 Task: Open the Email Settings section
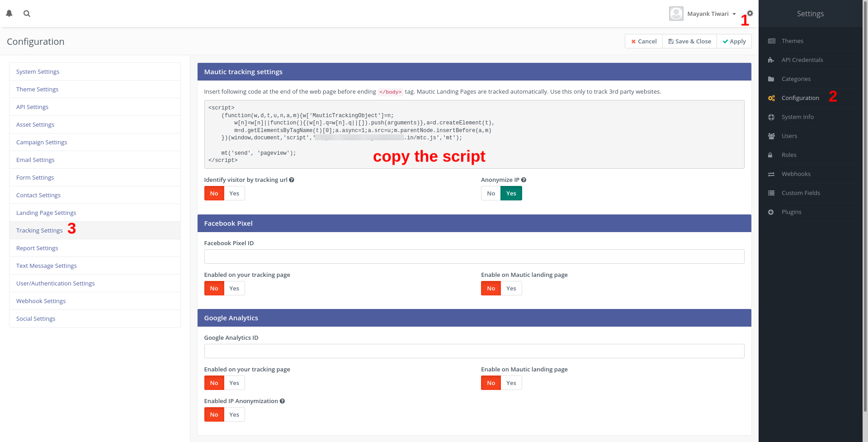(35, 160)
